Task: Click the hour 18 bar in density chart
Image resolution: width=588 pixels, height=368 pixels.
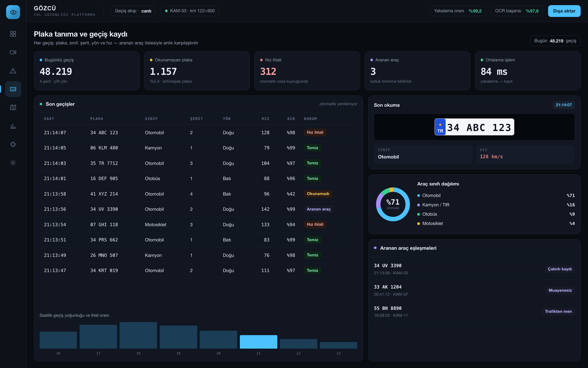Action: point(138,335)
